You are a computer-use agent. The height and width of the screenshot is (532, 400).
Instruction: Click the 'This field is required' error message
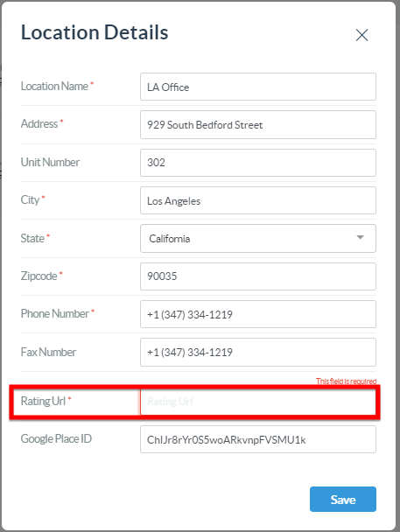click(346, 381)
